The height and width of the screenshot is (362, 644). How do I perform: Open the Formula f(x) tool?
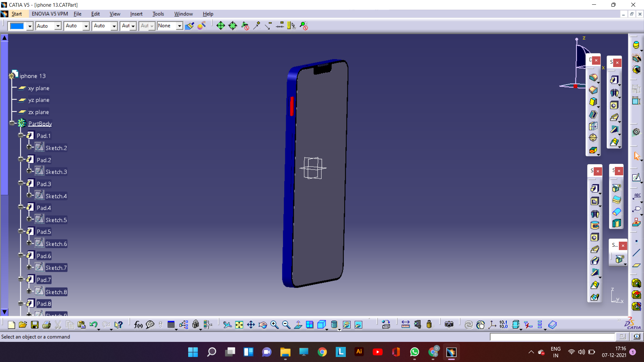point(138,324)
